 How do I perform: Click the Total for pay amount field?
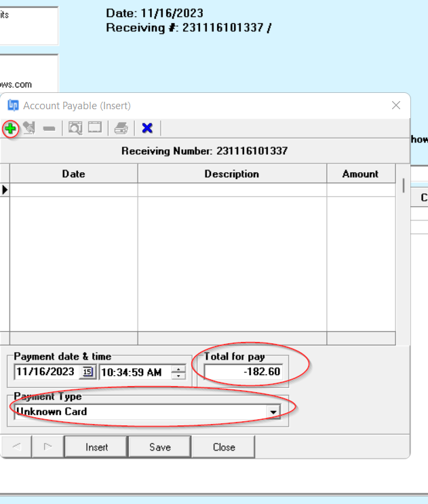pyautogui.click(x=244, y=372)
